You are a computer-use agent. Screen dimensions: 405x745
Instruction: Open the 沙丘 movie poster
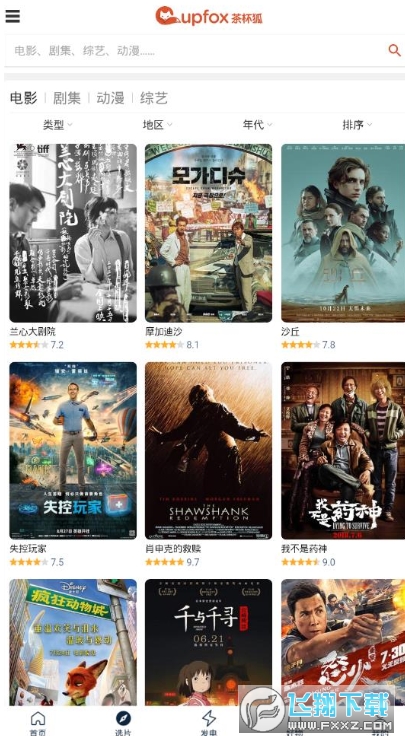pyautogui.click(x=343, y=233)
